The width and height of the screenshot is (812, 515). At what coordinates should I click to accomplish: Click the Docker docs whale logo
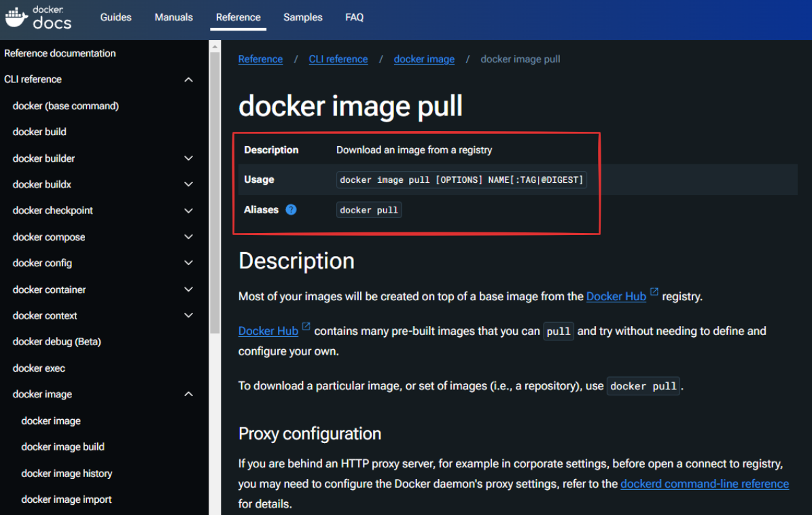pyautogui.click(x=38, y=17)
